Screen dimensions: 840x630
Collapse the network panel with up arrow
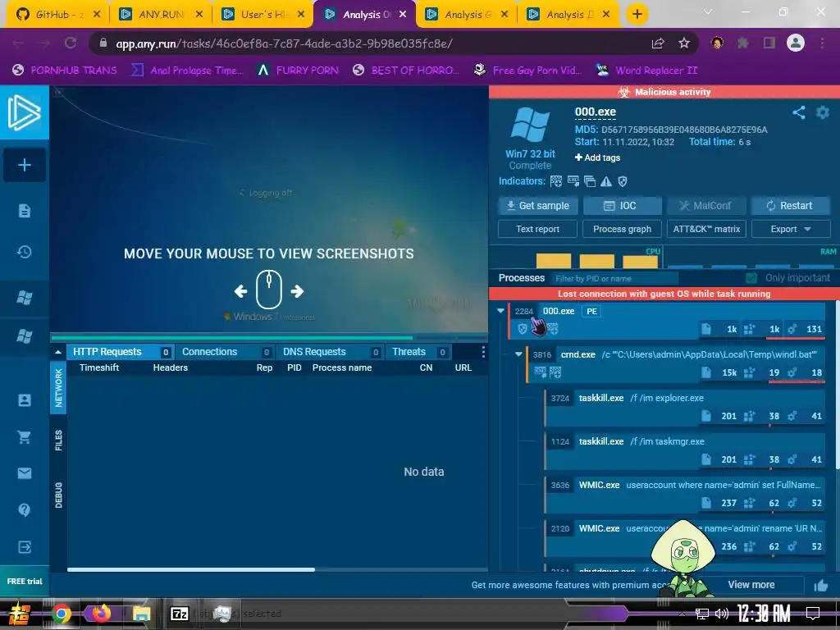[58, 352]
